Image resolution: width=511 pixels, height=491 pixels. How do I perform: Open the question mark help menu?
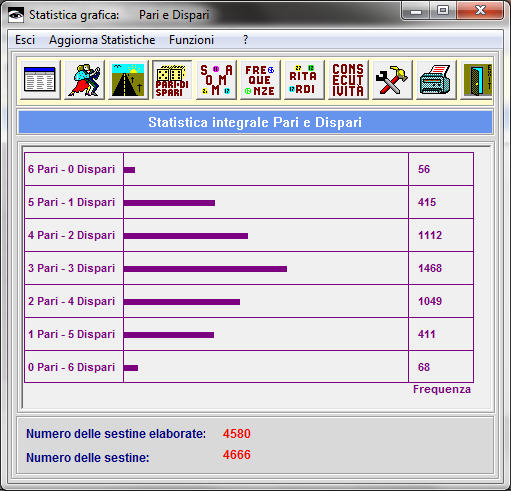click(245, 40)
